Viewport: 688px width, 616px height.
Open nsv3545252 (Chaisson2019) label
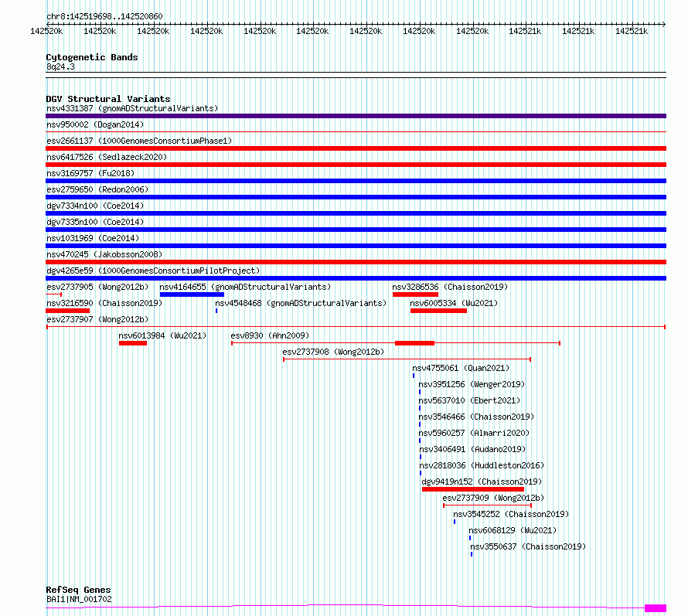tap(511, 514)
